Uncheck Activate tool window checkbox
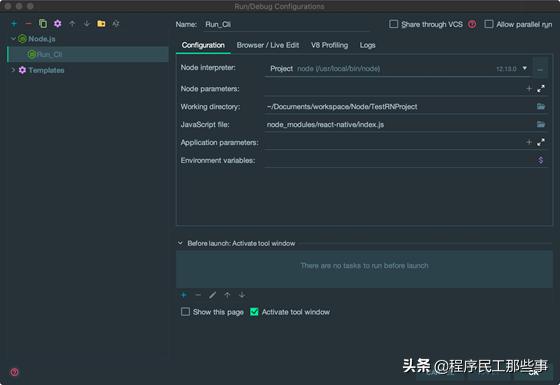The image size is (560, 385). pyautogui.click(x=254, y=312)
